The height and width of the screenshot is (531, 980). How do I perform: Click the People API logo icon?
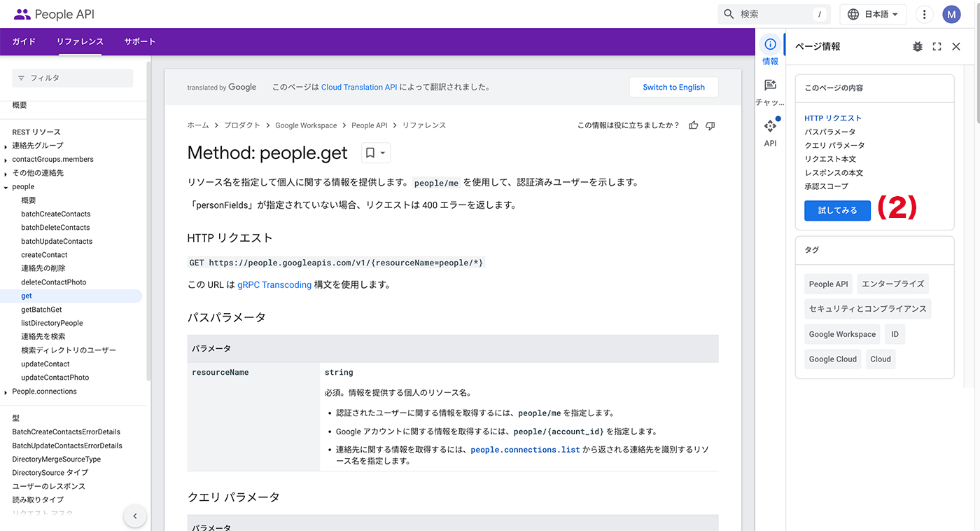[22, 14]
